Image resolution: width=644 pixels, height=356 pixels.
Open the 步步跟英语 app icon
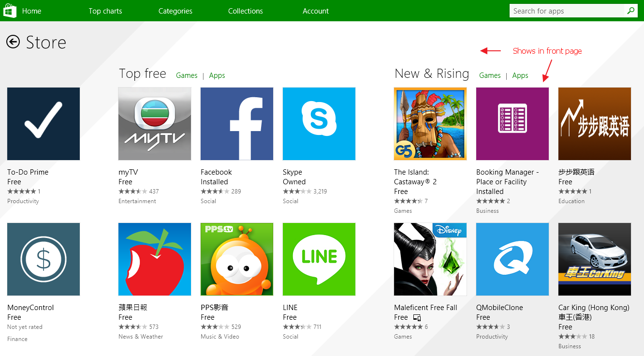(595, 124)
